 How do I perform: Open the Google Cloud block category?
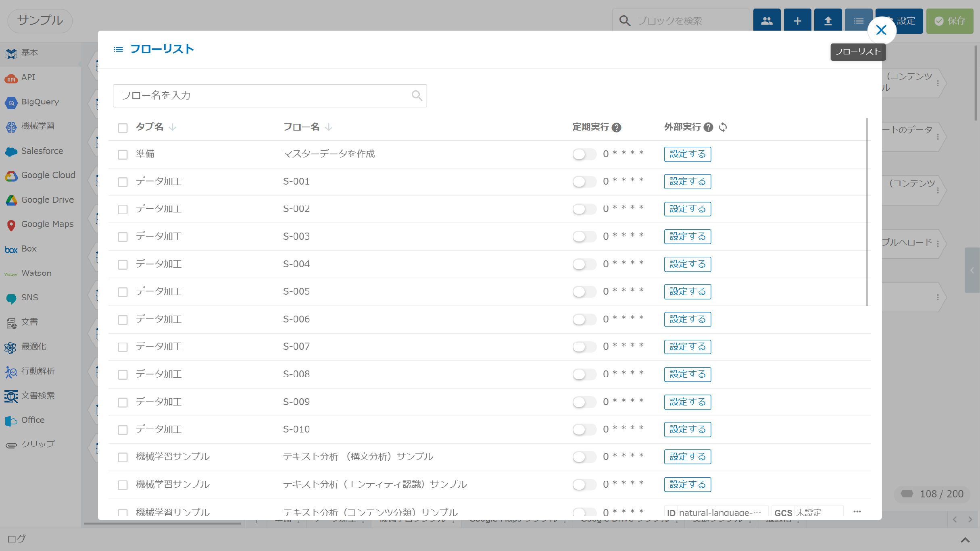point(40,175)
